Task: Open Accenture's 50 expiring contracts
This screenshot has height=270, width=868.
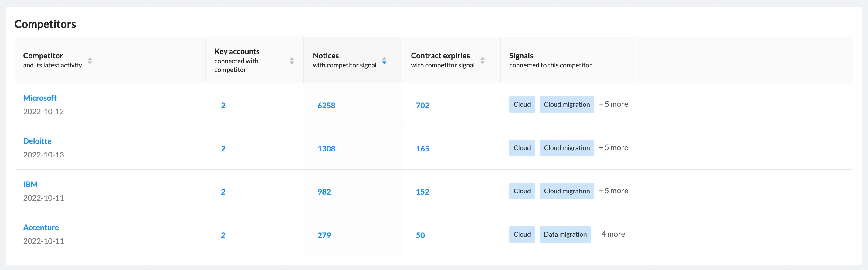Action: coord(420,235)
